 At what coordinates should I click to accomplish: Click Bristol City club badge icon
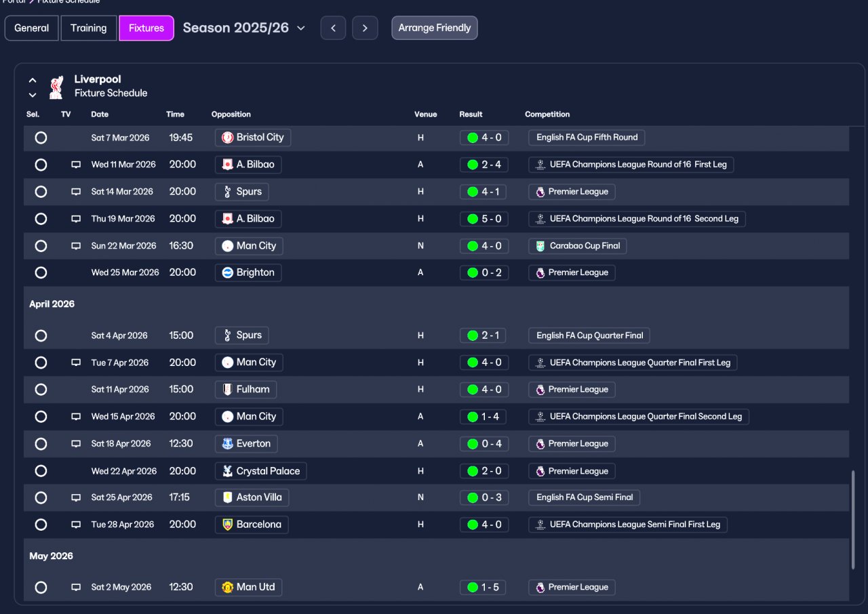[x=228, y=138]
